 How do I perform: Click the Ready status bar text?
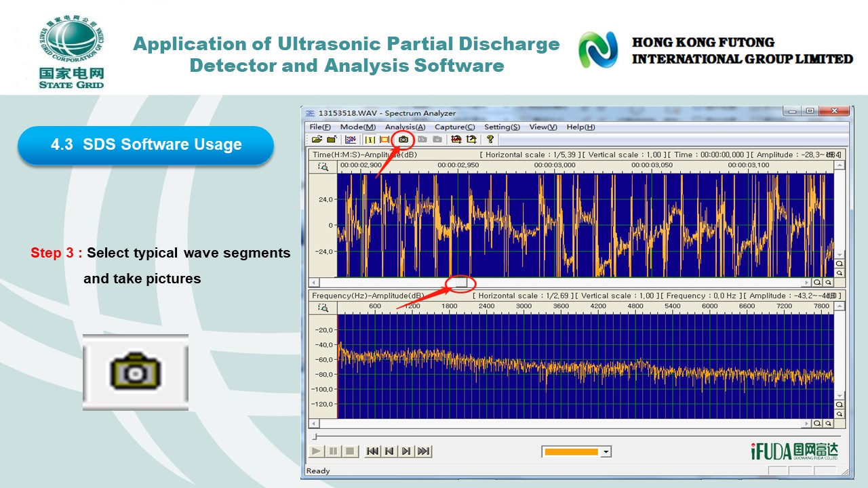[318, 470]
